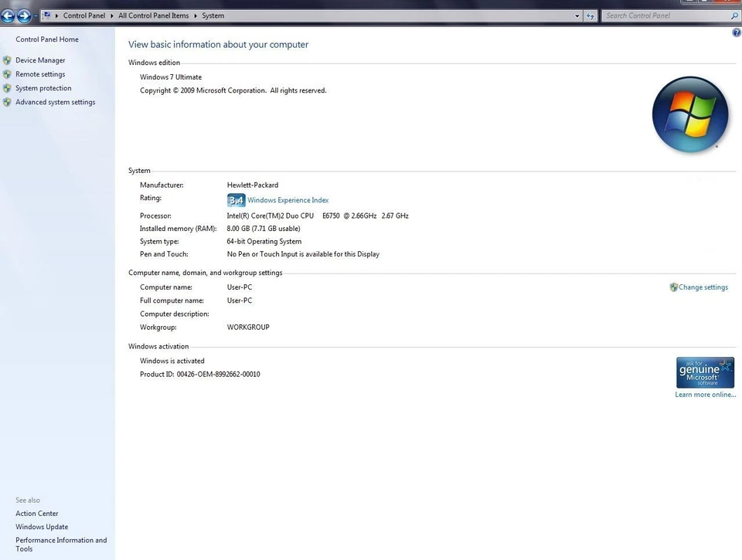Click Change settings link
Screen dimensions: 742x560
pos(703,287)
